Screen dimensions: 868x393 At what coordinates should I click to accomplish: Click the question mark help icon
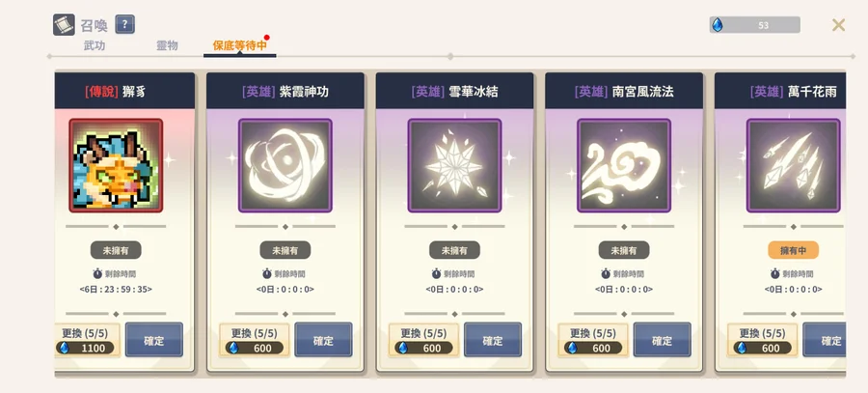[x=125, y=24]
